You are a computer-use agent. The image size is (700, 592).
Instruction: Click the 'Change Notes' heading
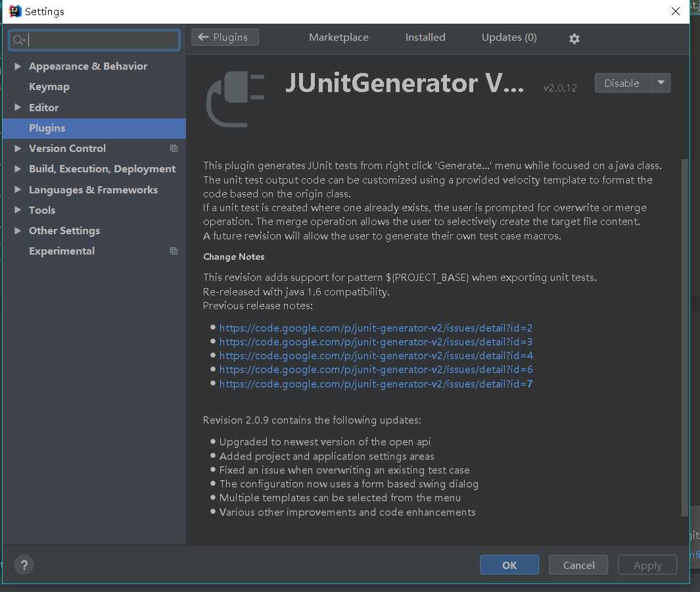[x=233, y=257]
